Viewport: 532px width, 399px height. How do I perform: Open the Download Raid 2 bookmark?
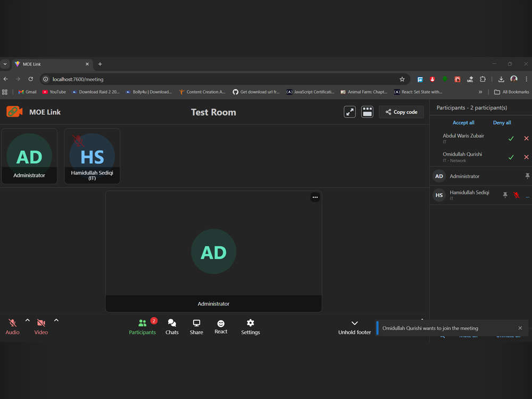pyautogui.click(x=96, y=92)
